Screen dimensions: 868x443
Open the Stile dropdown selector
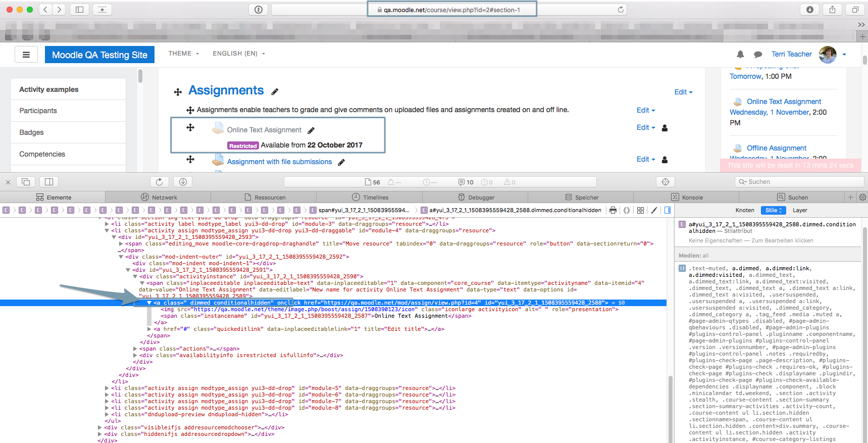click(773, 210)
